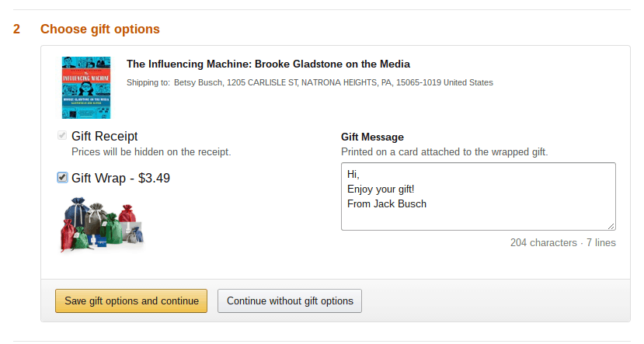Image resolution: width=644 pixels, height=344 pixels.
Task: Click the "Gift Receipt" label text
Action: 105,137
